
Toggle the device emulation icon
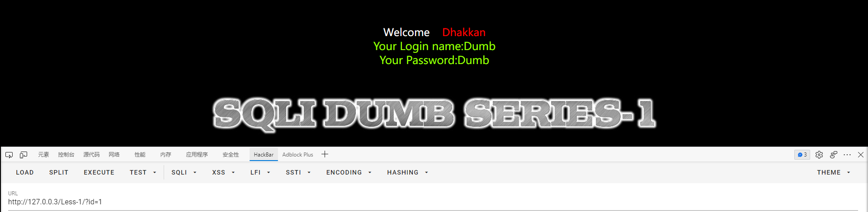(24, 155)
